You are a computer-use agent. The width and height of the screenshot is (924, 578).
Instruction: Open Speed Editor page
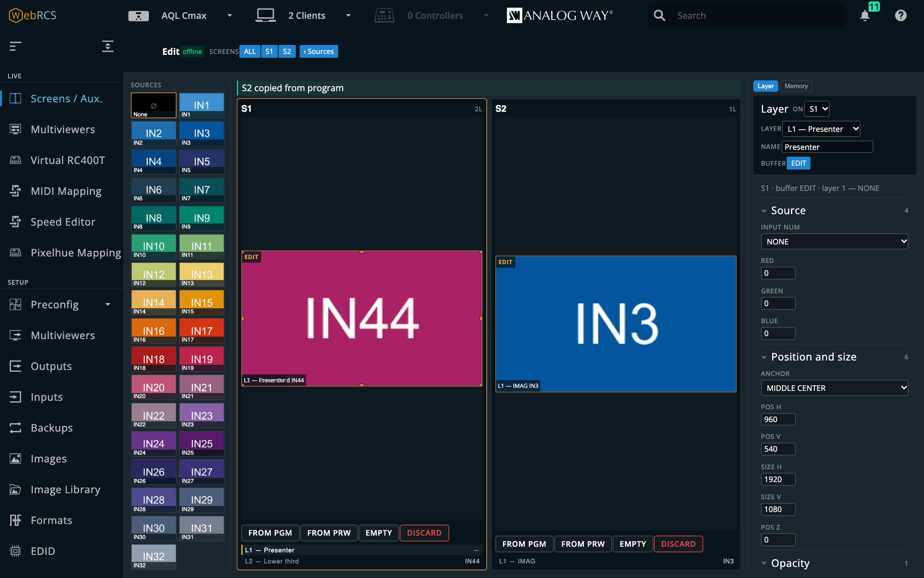pos(62,222)
